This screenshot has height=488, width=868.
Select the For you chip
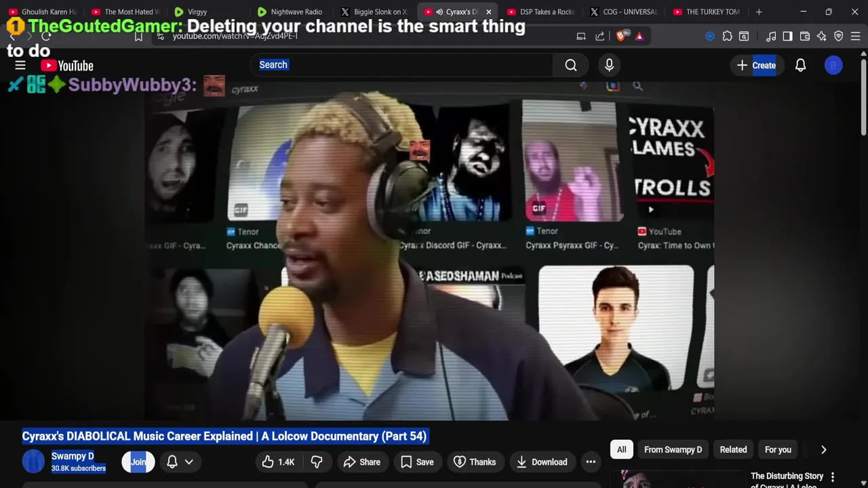click(x=778, y=449)
